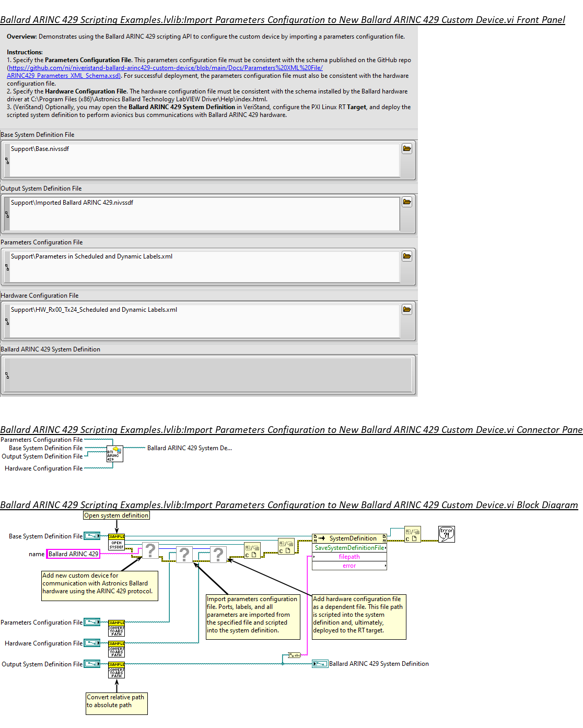Open the GitHub parameters XML schema link
The image size is (583, 728).
pyautogui.click(x=166, y=72)
